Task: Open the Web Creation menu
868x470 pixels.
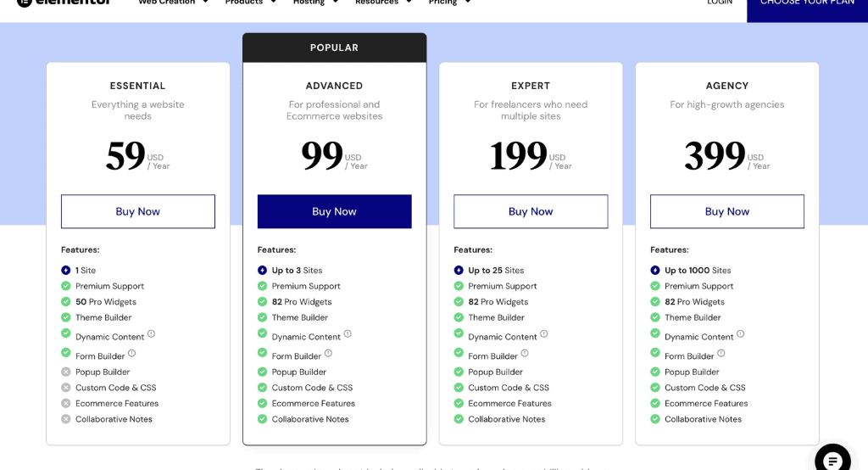Action: pos(167,3)
